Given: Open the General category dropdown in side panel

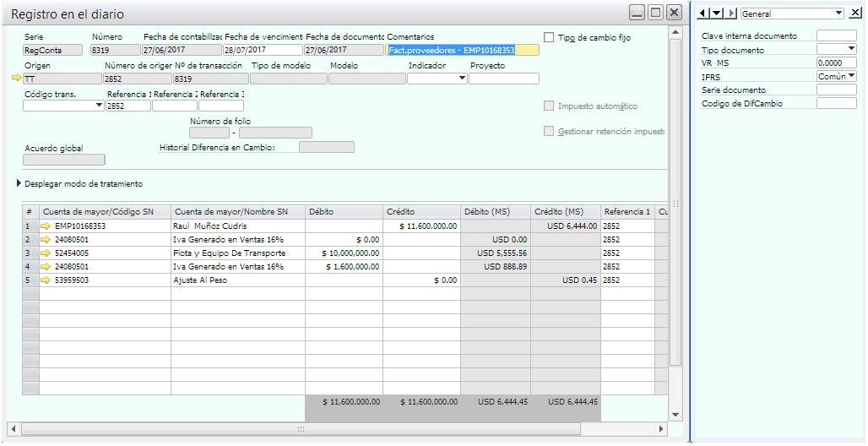Looking at the screenshot, I should pyautogui.click(x=838, y=14).
